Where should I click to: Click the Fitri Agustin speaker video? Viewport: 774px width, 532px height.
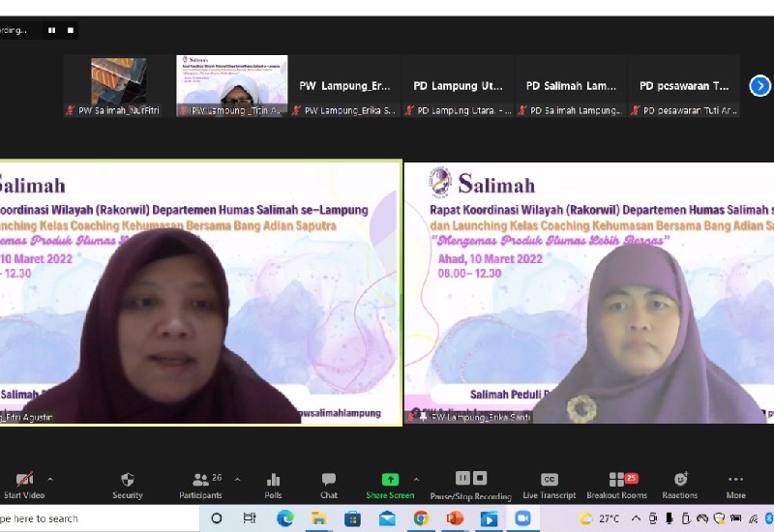tap(200, 292)
